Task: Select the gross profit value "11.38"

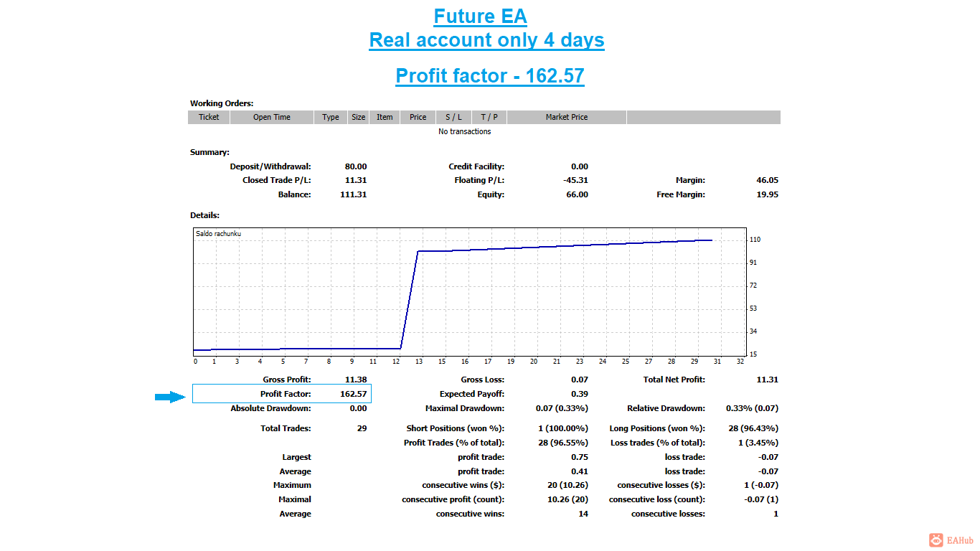Action: (x=356, y=380)
